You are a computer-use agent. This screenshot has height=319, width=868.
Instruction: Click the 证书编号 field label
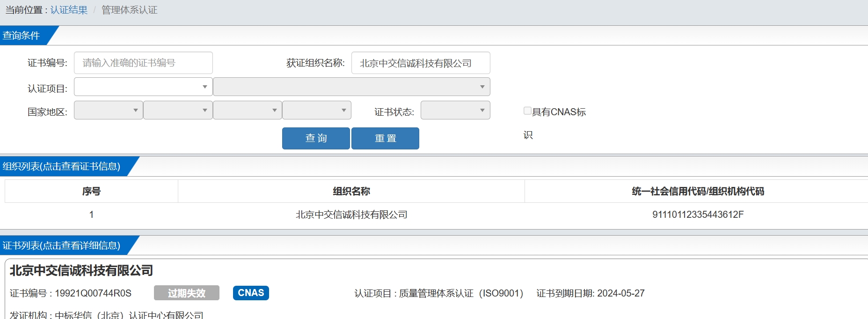coord(47,63)
